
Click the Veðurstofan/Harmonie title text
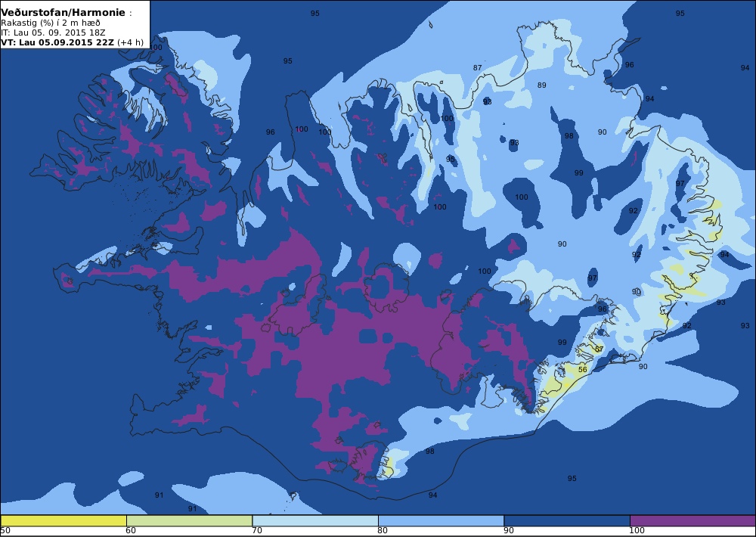(x=63, y=13)
